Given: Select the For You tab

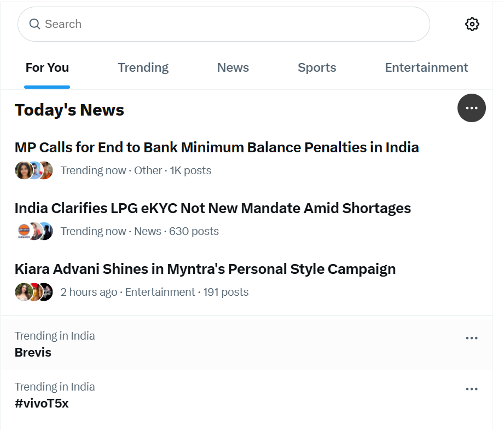Looking at the screenshot, I should point(47,68).
